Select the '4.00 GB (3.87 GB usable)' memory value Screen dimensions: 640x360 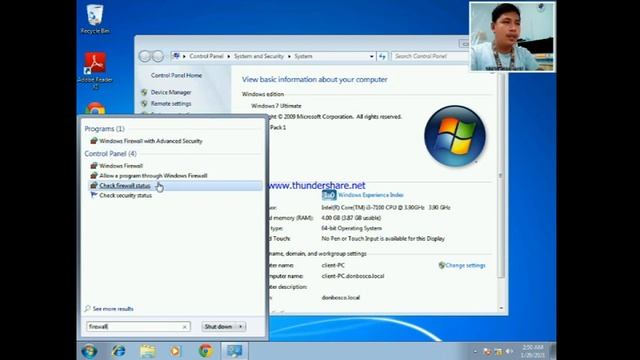click(x=351, y=218)
